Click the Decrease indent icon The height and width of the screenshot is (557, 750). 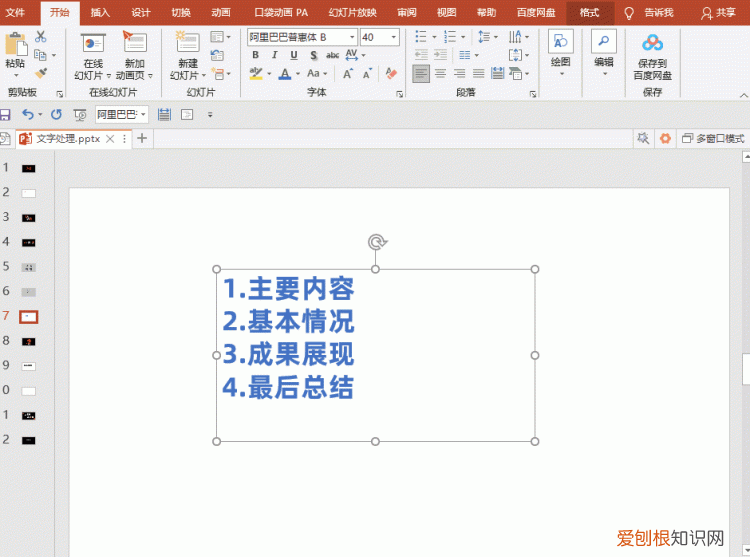click(421, 55)
